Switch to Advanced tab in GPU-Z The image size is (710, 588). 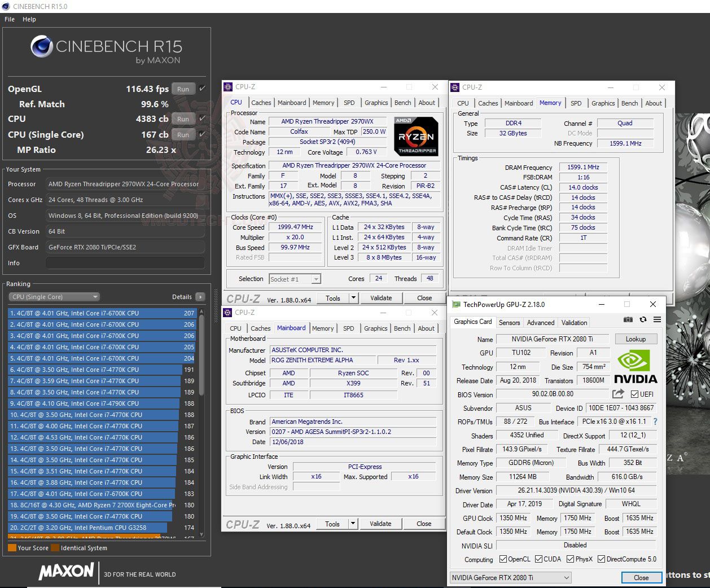tap(541, 323)
